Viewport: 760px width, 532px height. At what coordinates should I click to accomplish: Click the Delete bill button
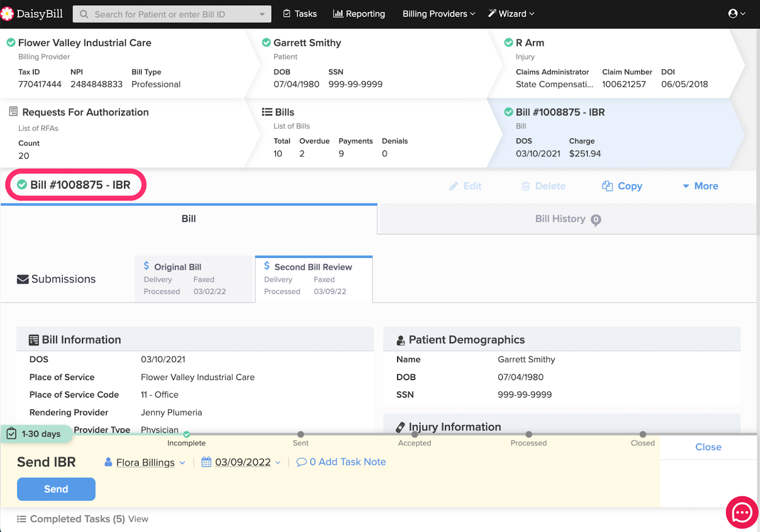543,186
